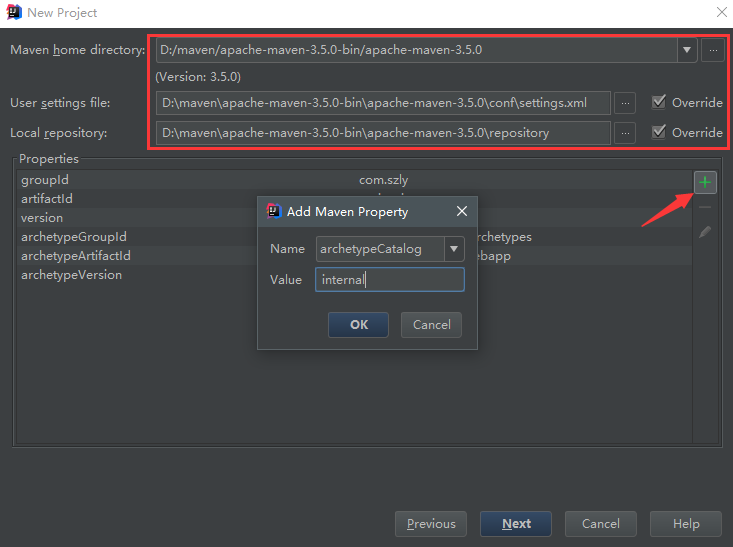Browse for User settings file with ellipsis button
This screenshot has width=733, height=547.
click(625, 103)
